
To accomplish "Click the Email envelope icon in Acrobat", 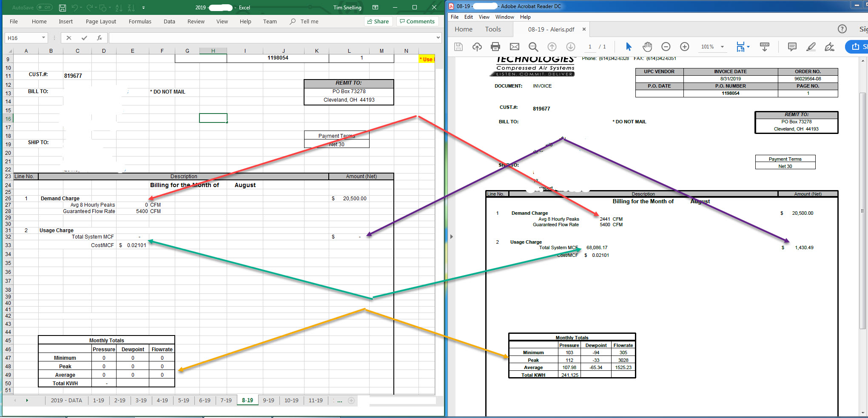I will 515,47.
